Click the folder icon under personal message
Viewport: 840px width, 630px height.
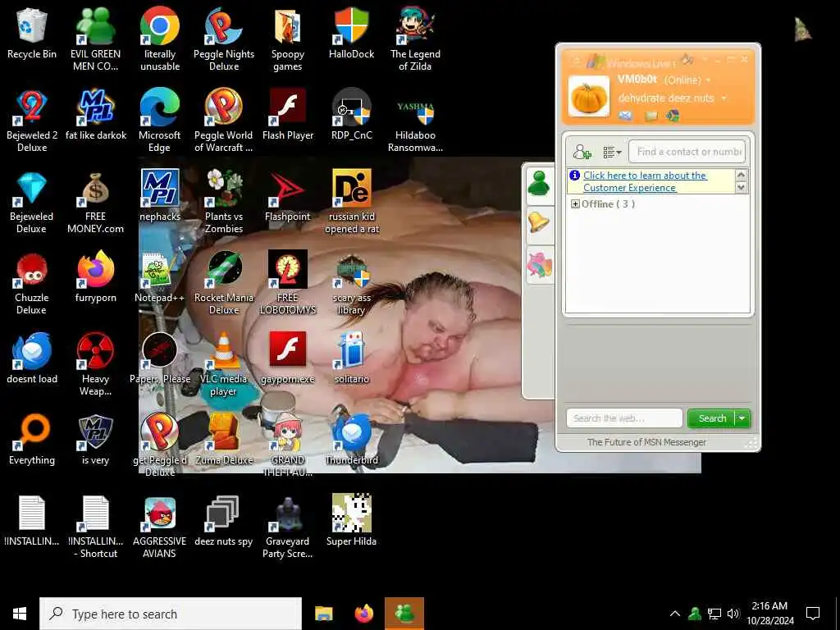click(x=651, y=116)
